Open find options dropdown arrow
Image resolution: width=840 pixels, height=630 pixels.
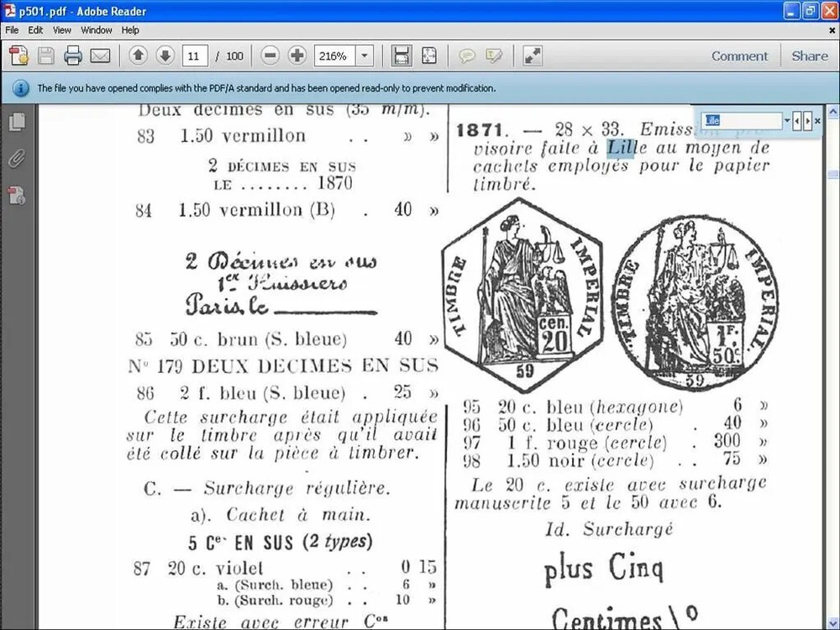point(787,121)
